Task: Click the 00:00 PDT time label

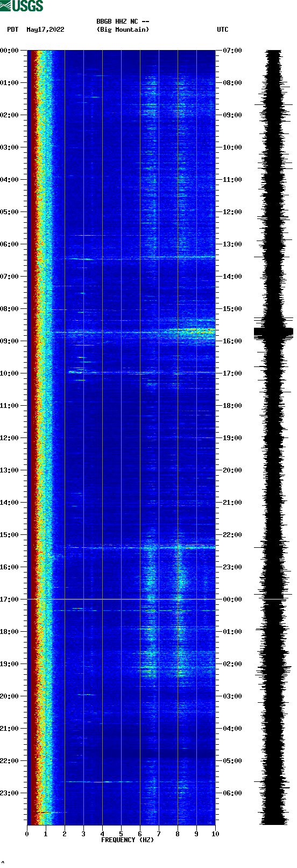Action: tap(10, 51)
